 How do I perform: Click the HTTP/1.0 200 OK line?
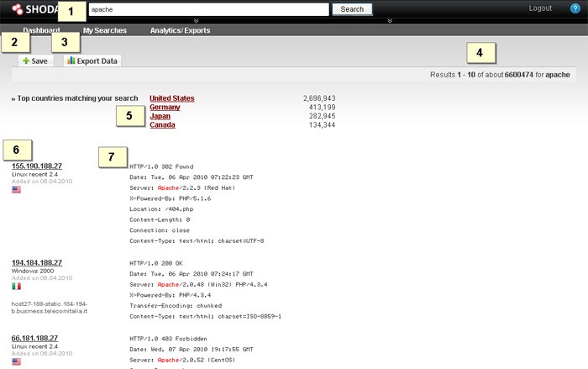click(156, 264)
